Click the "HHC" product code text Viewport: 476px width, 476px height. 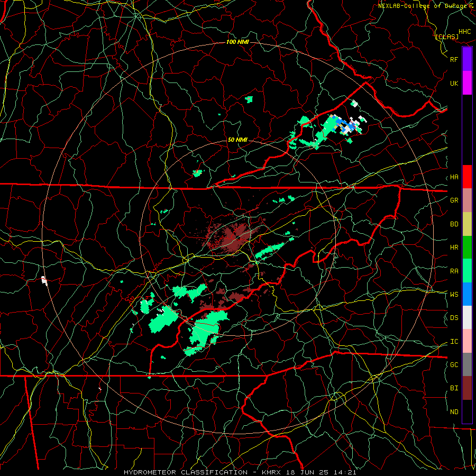465,32
